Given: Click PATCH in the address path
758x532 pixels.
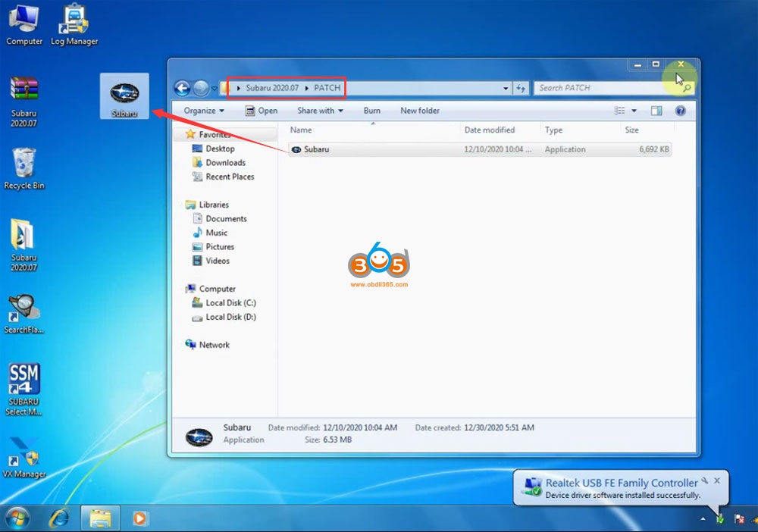Looking at the screenshot, I should pos(327,88).
